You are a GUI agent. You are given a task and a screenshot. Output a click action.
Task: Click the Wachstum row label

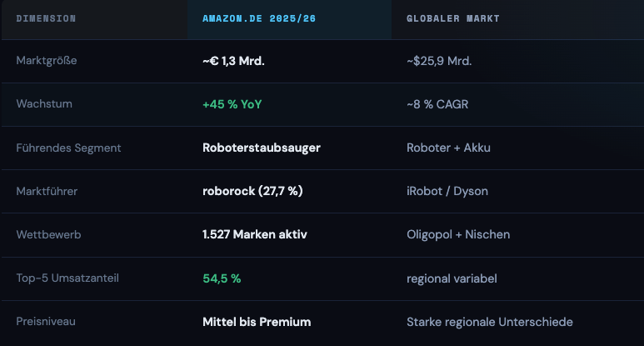(x=44, y=104)
